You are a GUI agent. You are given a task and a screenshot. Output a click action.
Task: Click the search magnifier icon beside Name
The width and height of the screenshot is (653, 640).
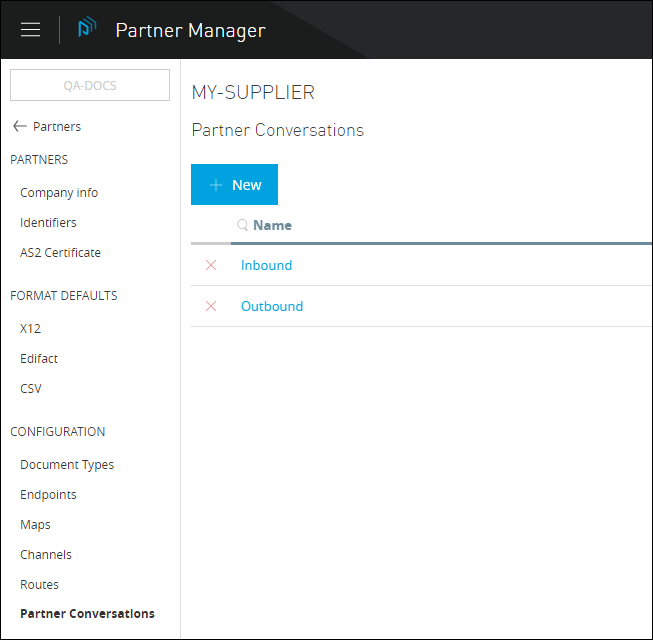coord(242,226)
